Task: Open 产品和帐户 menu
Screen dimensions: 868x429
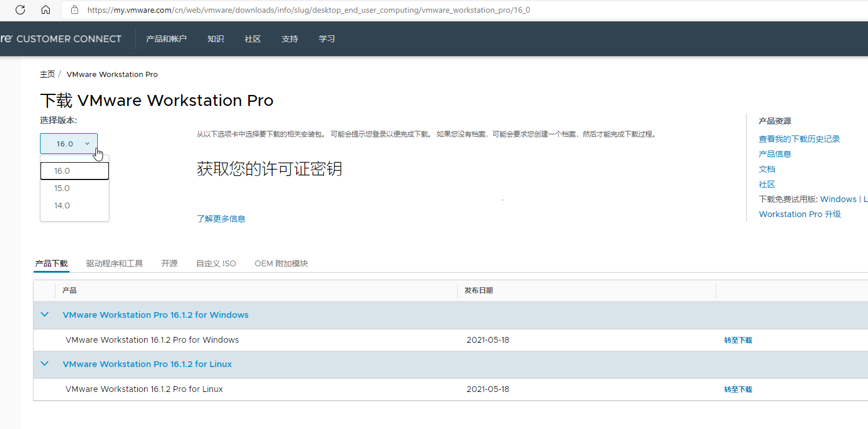Action: (x=166, y=39)
